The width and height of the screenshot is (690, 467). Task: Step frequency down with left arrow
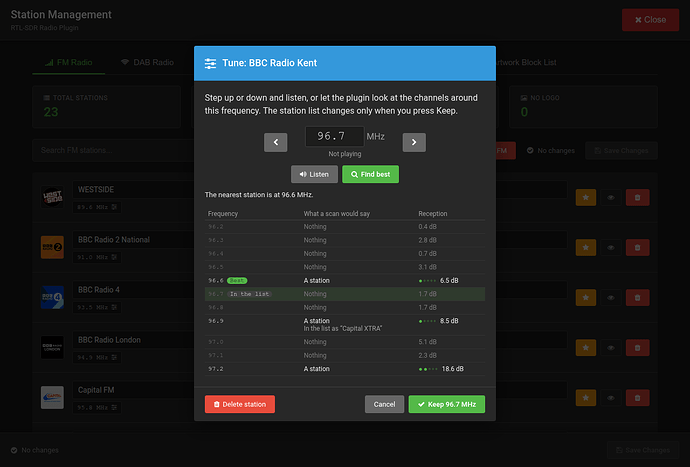pyautogui.click(x=275, y=142)
